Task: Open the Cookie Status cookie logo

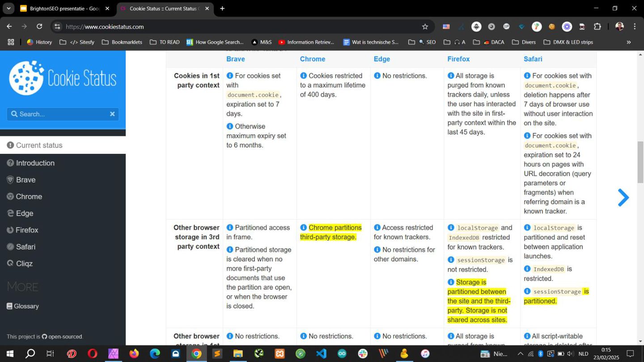Action: click(x=63, y=78)
